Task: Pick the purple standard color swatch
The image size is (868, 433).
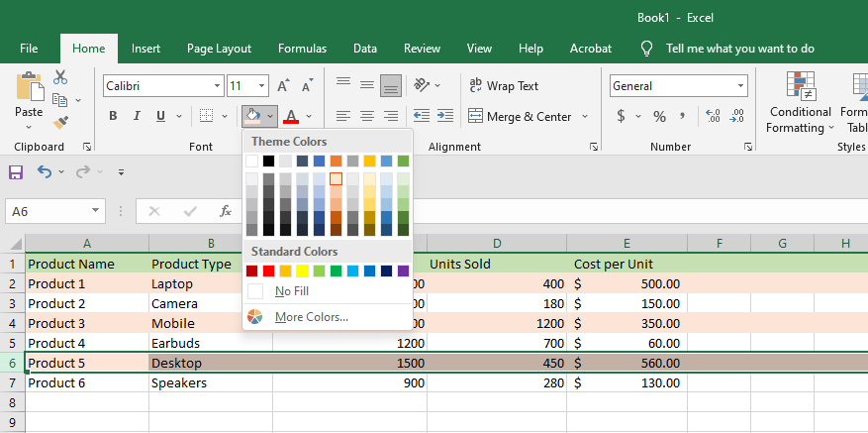Action: pos(403,271)
